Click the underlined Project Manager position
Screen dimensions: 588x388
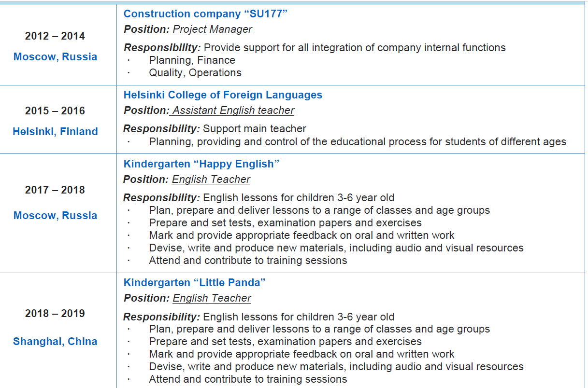212,29
